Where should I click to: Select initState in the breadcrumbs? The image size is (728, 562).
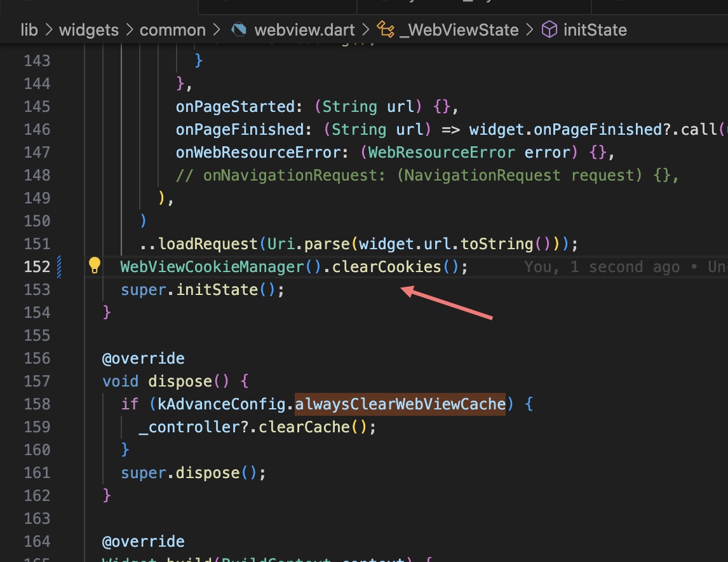(595, 29)
